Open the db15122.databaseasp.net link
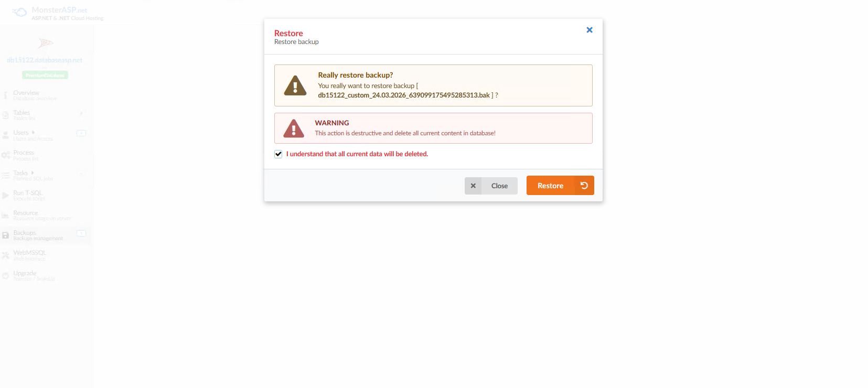The image size is (868, 388). 45,59
